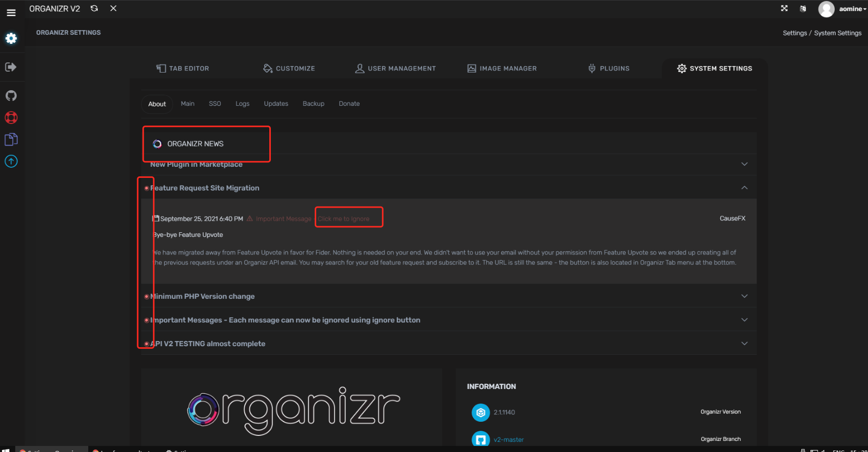Click the settings gear sidebar icon
This screenshot has height=452, width=868.
pos(11,38)
